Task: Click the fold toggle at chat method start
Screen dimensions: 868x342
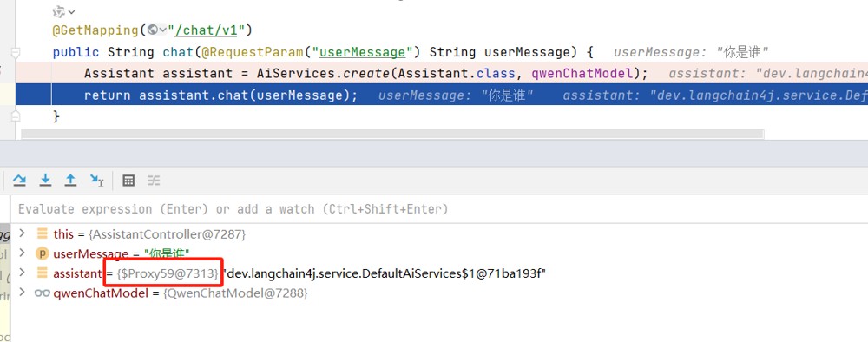Action: click(16, 53)
